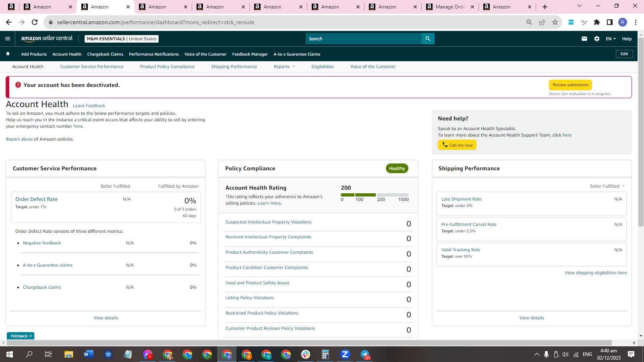Open Suspected Intellectual Property Violations link

tap(268, 222)
